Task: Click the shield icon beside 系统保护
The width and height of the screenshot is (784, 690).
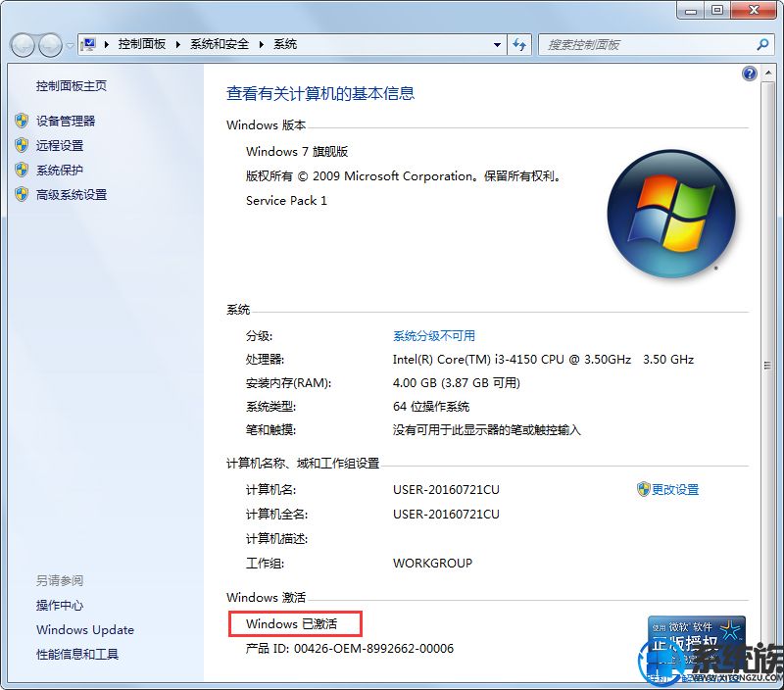Action: point(22,170)
